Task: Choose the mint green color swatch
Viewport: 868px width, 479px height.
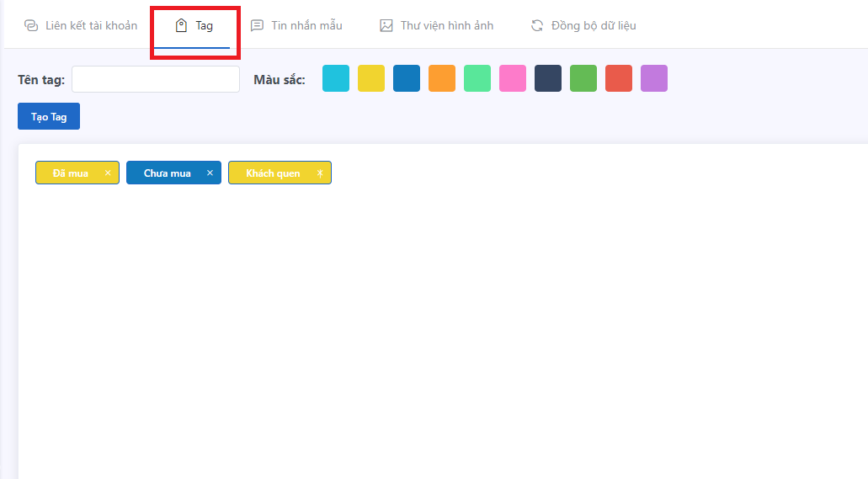Action: (477, 78)
